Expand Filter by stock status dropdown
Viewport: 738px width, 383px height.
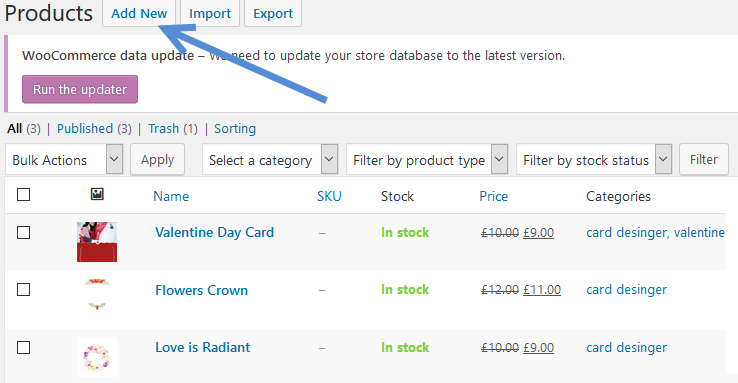pos(594,160)
